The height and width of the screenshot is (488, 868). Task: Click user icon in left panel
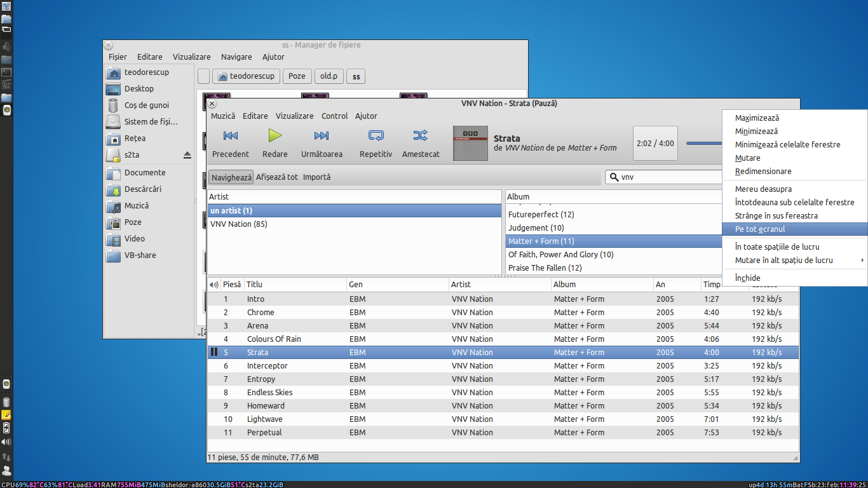(x=6, y=470)
